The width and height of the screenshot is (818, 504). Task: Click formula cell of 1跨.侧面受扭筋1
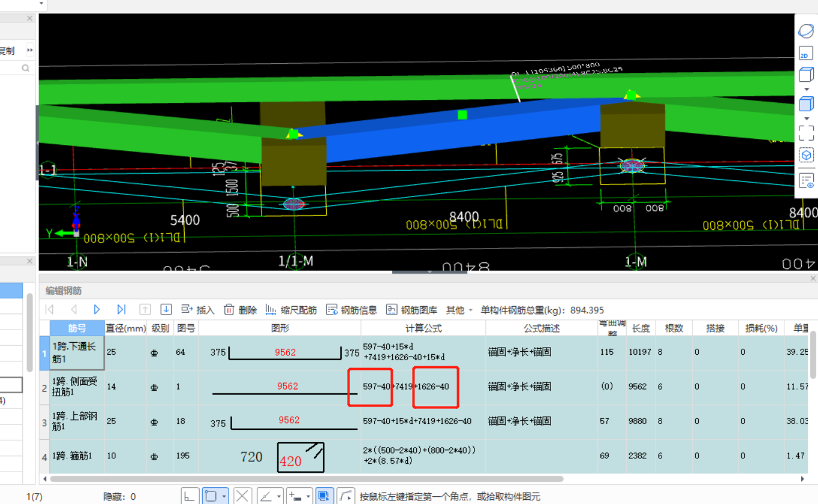pos(423,387)
